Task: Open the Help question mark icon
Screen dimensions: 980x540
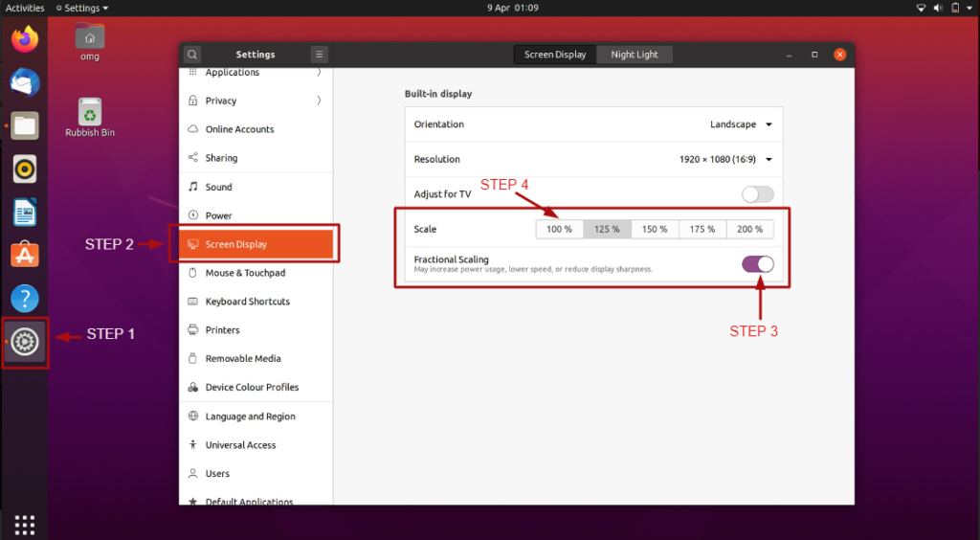Action: [25, 299]
